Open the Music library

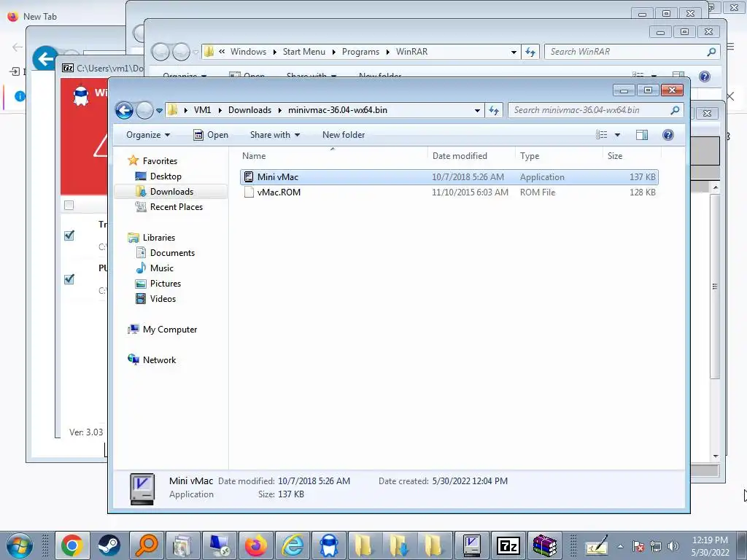pyautogui.click(x=161, y=268)
